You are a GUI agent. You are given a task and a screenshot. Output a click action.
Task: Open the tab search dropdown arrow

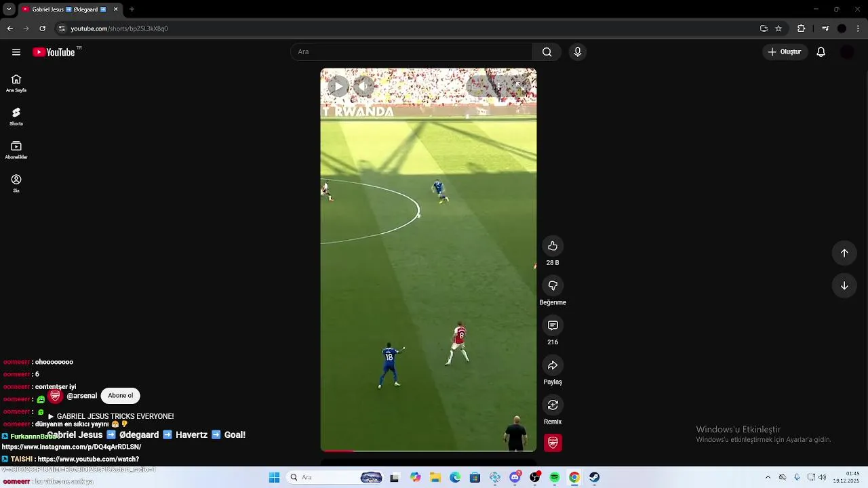tap(9, 9)
